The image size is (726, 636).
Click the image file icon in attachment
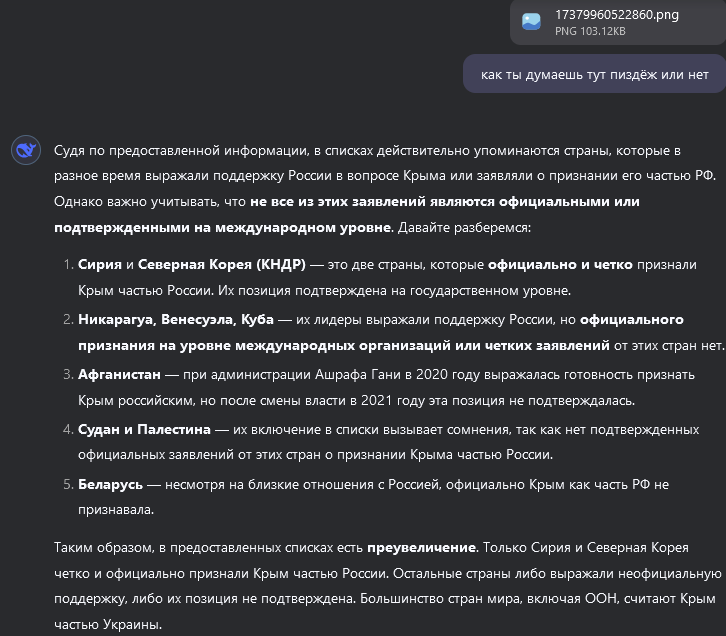coord(531,21)
